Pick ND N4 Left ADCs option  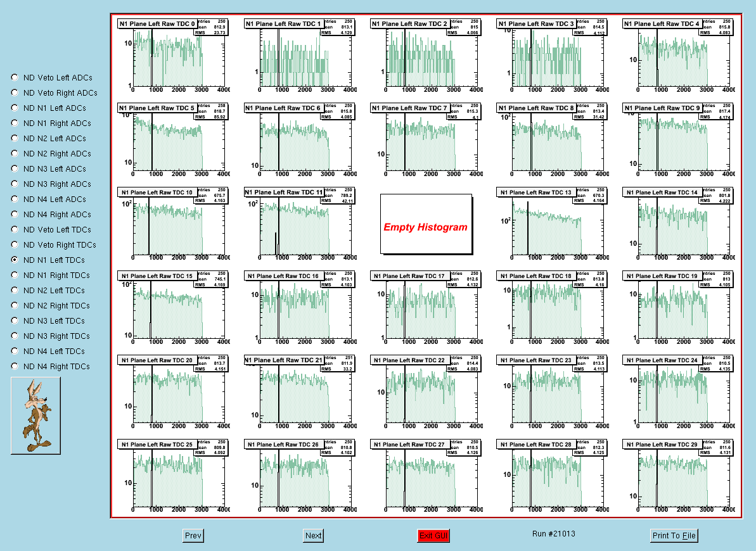point(15,199)
